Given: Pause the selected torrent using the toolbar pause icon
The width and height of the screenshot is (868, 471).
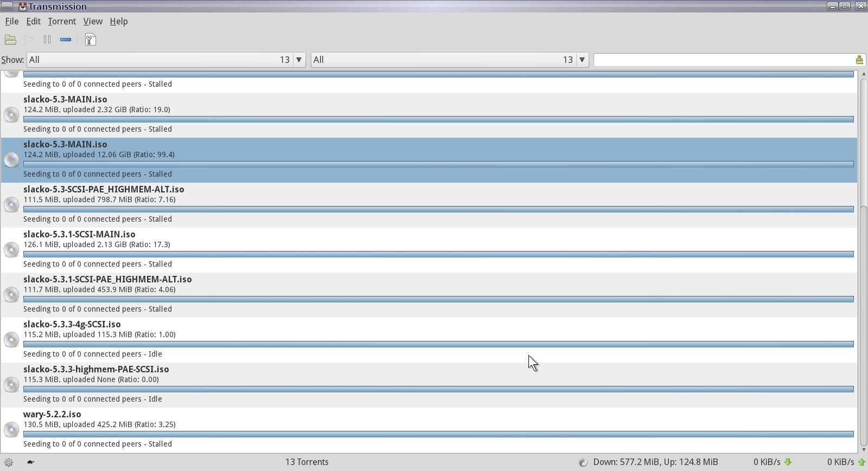Looking at the screenshot, I should [x=47, y=40].
